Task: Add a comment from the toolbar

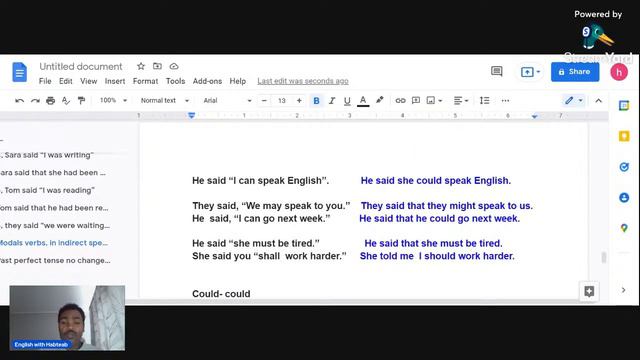Action: (416, 100)
